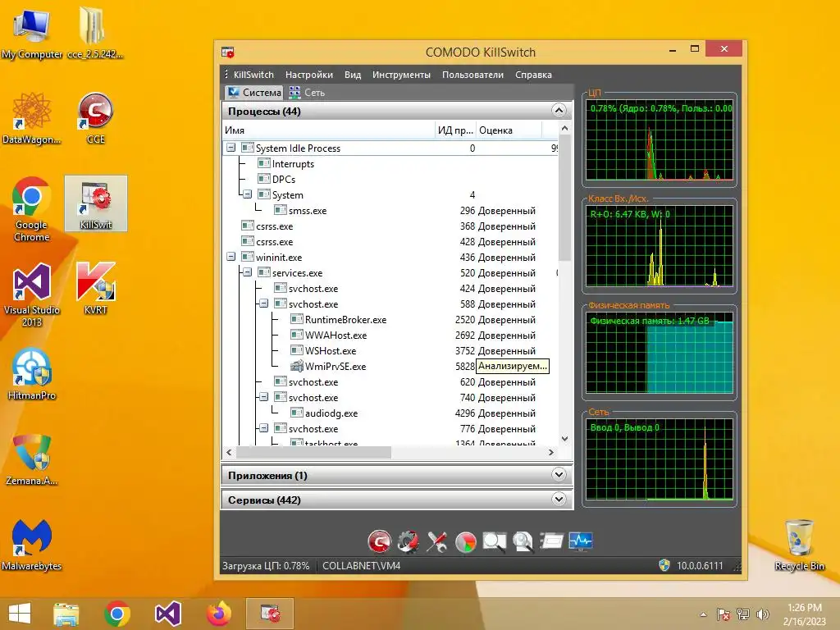The image size is (840, 630).
Task: Open File Explorer from the taskbar
Action: click(66, 614)
